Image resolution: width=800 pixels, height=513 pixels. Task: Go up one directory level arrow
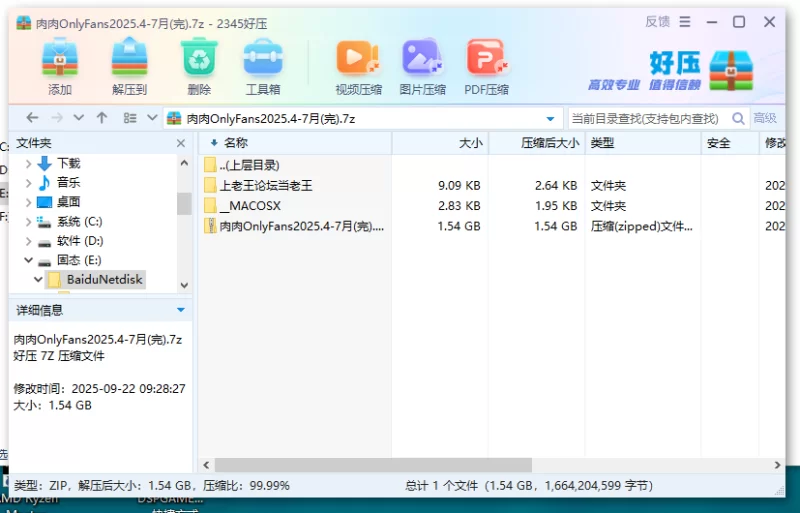click(x=102, y=118)
